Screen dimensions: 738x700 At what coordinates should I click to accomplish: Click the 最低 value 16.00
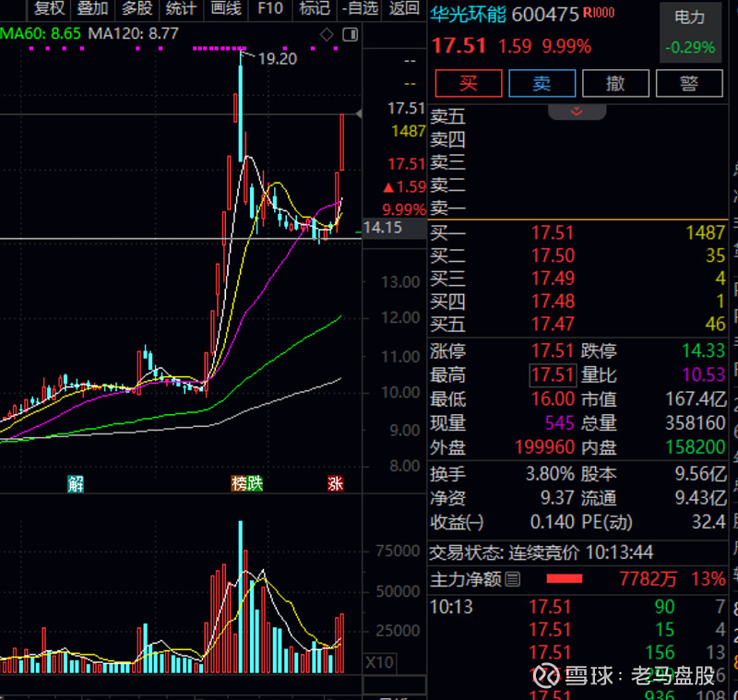[x=553, y=399]
